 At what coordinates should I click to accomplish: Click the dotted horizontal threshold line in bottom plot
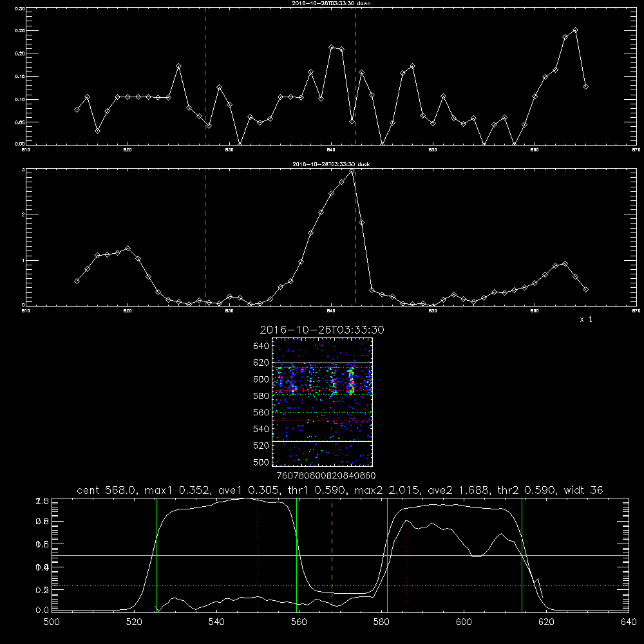click(x=340, y=585)
